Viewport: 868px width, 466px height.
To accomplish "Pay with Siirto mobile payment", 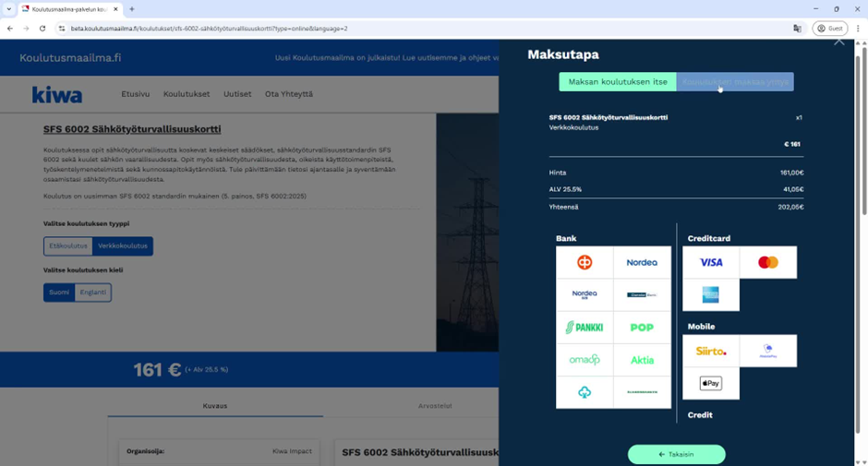I will pos(711,351).
